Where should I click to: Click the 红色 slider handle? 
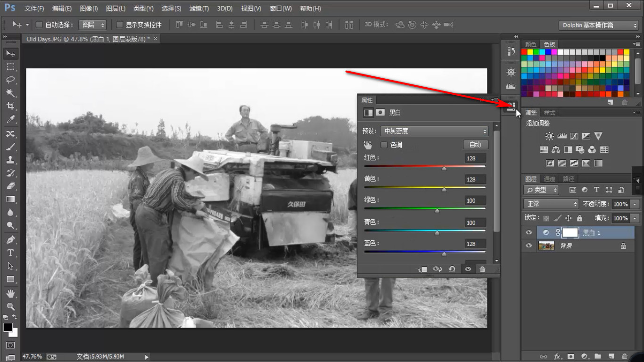point(444,168)
